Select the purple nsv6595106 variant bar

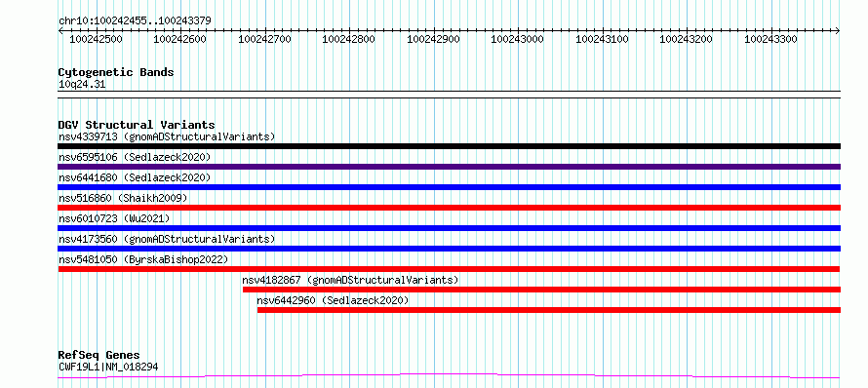449,167
